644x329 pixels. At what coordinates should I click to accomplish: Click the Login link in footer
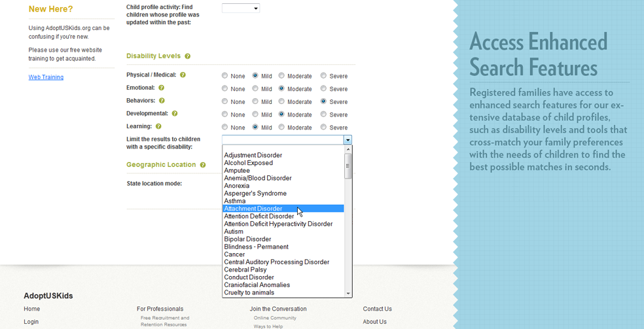[x=31, y=322]
